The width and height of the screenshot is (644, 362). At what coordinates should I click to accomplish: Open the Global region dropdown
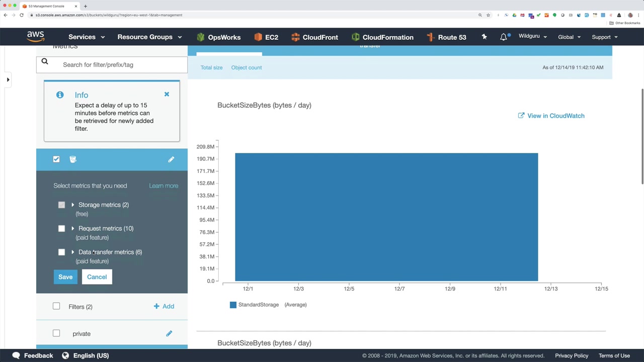coord(570,37)
